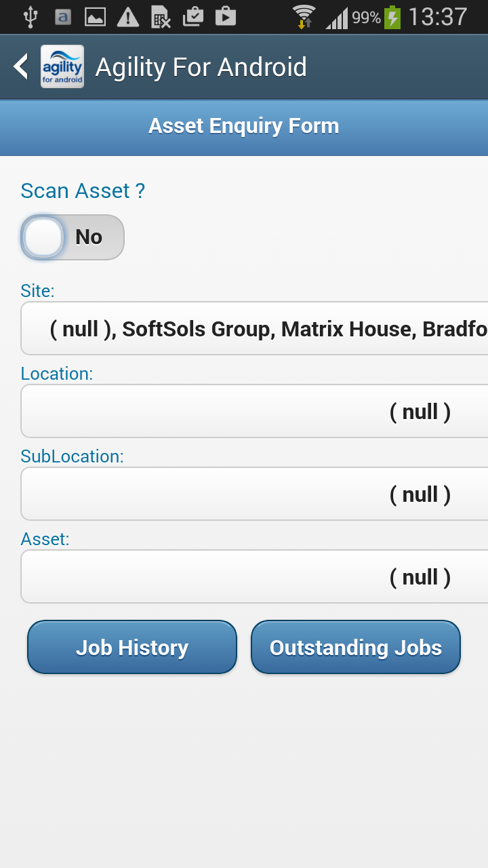488x868 pixels.
Task: Tap the task-completed briefcase notification icon
Action: pyautogui.click(x=193, y=16)
